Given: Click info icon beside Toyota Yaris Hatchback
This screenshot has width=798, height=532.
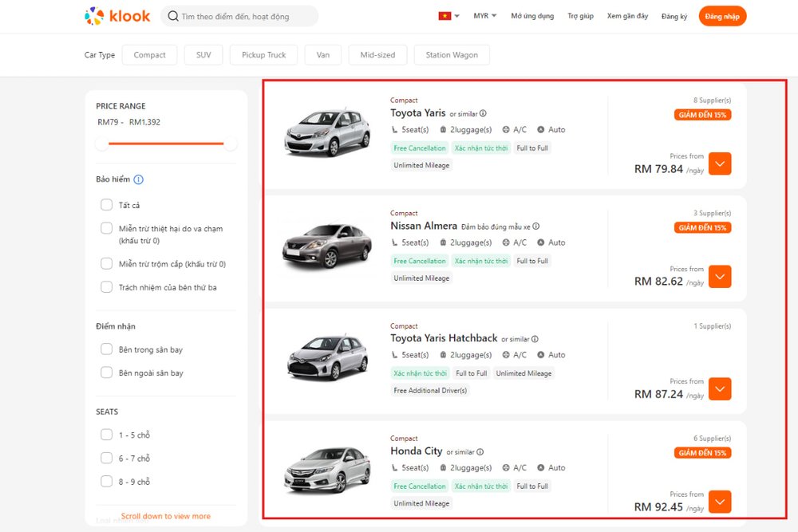Looking at the screenshot, I should (535, 339).
